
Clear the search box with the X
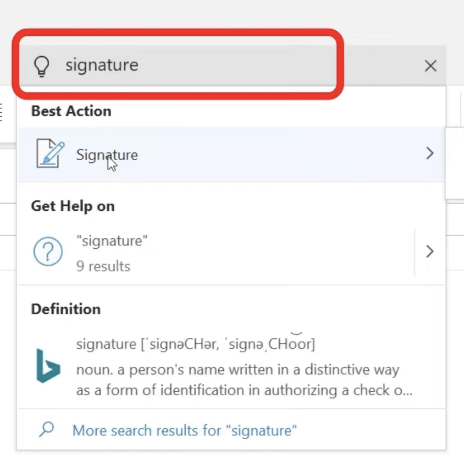430,66
